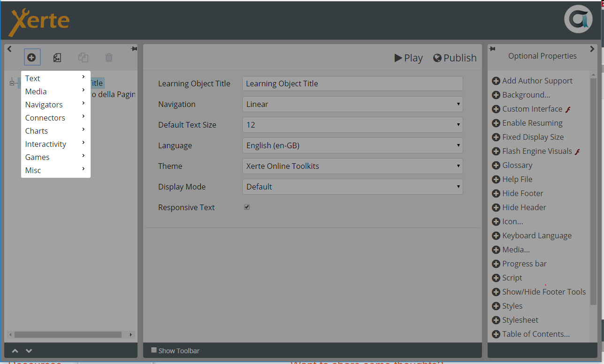
Task: Add the Background property
Action: pyautogui.click(x=521, y=95)
